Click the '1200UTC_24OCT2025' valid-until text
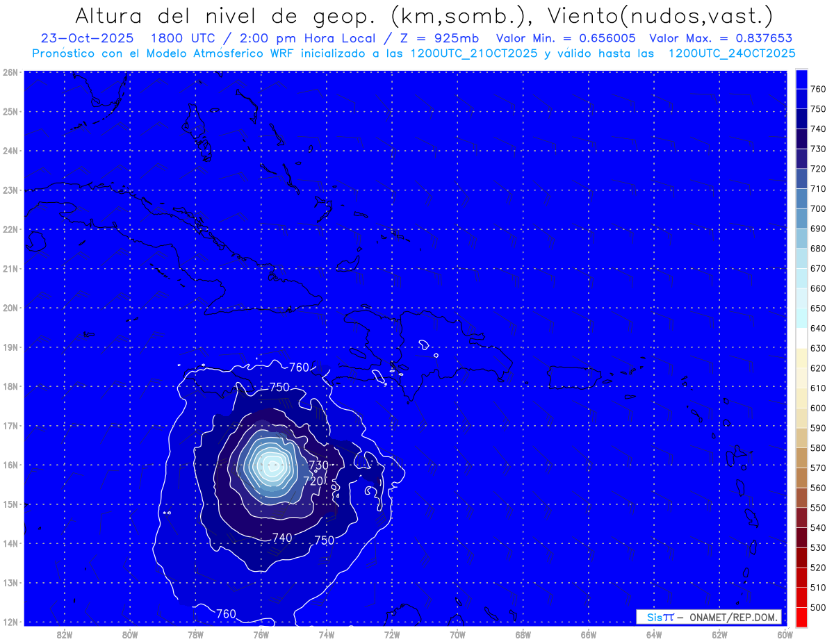This screenshot has width=834, height=644. 732,53
